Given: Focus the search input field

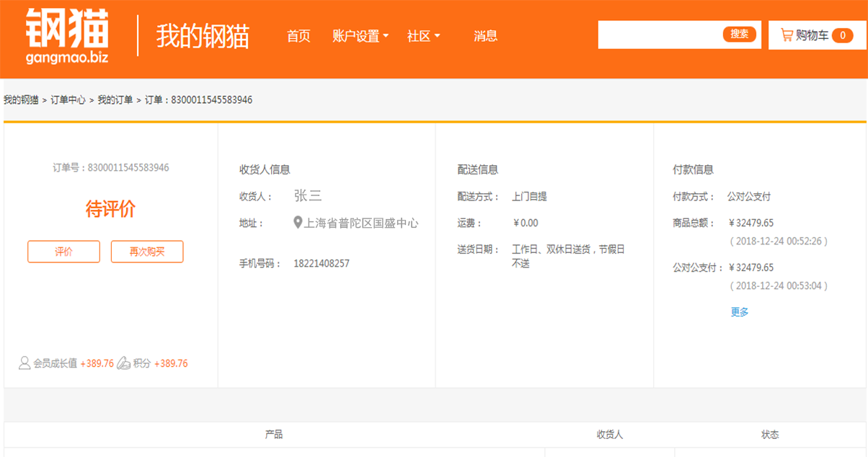Looking at the screenshot, I should (660, 35).
